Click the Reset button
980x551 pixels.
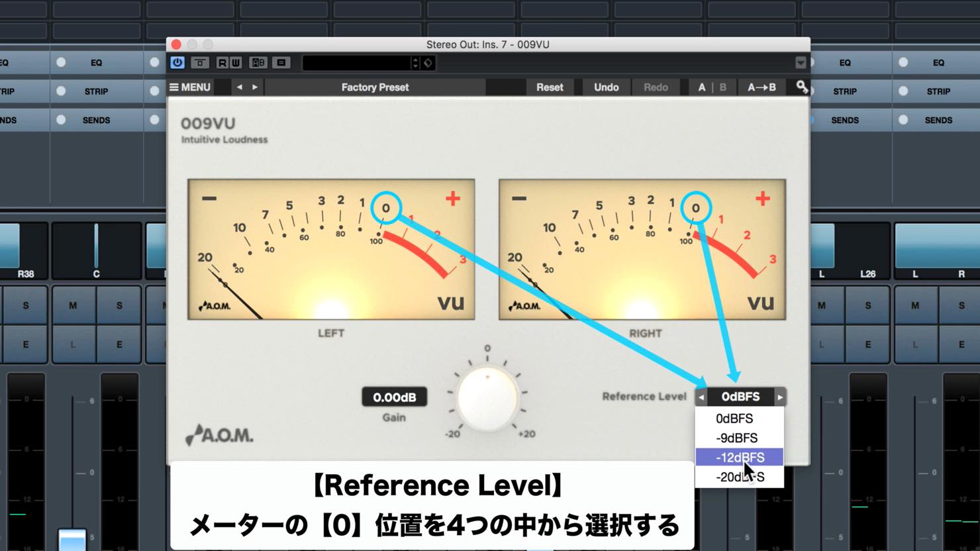pyautogui.click(x=550, y=87)
